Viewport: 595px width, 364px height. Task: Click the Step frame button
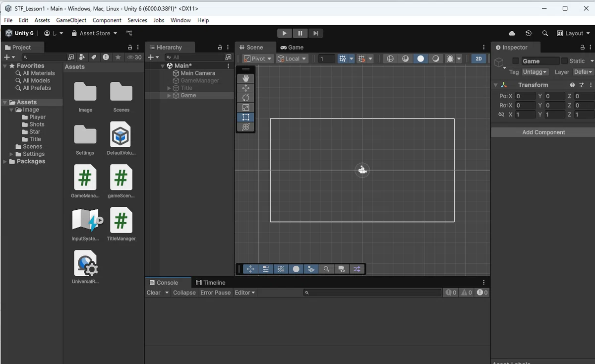coord(316,33)
